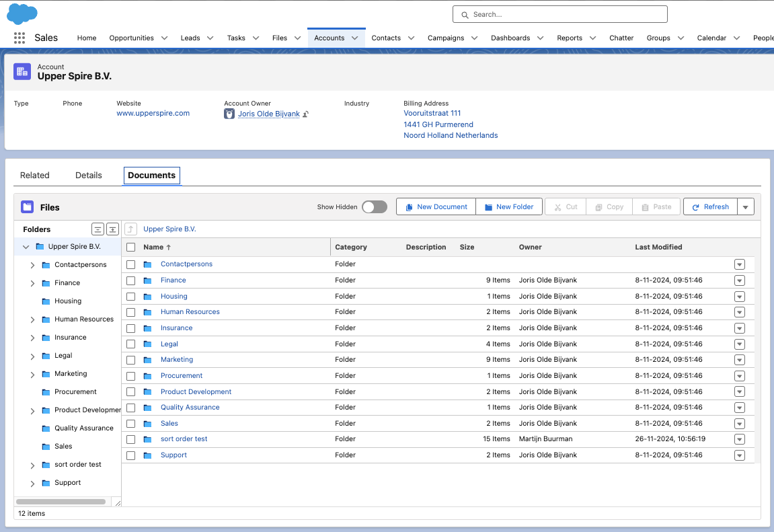Sort by the Last Modified column header
The image size is (774, 532).
658,248
